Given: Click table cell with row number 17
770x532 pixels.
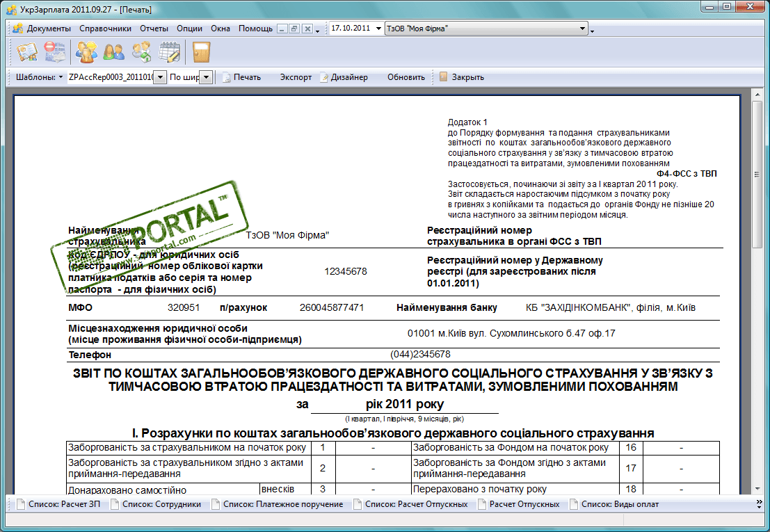Looking at the screenshot, I should pyautogui.click(x=631, y=468).
